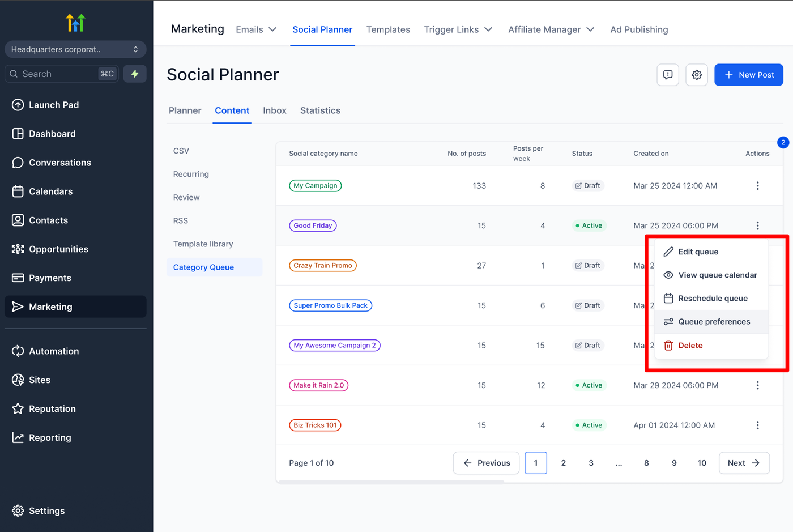Open actions menu for Biz Tricks 101
This screenshot has width=793, height=532.
pyautogui.click(x=757, y=425)
